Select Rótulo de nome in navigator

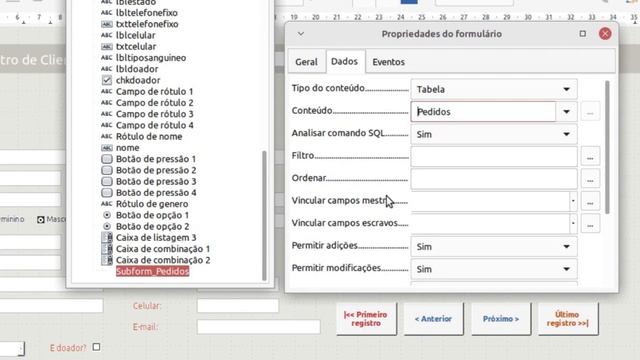click(x=142, y=136)
